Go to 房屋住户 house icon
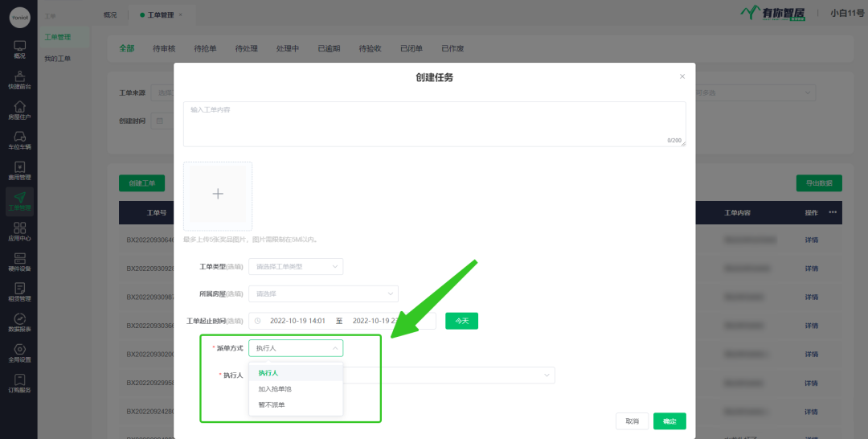Viewport: 868px width, 439px height. (19, 109)
